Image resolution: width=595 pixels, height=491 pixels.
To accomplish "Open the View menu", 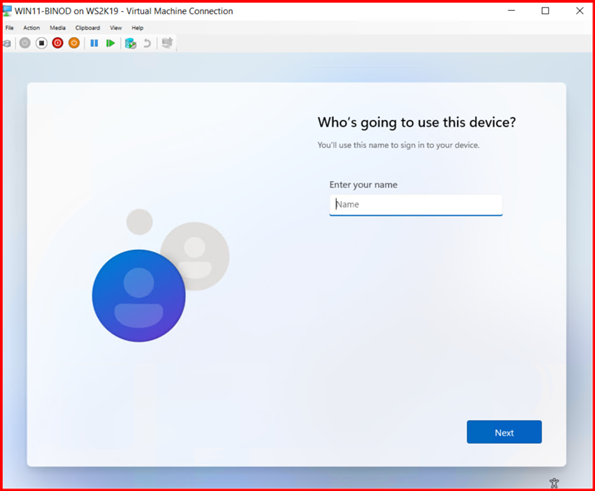I will pos(116,28).
